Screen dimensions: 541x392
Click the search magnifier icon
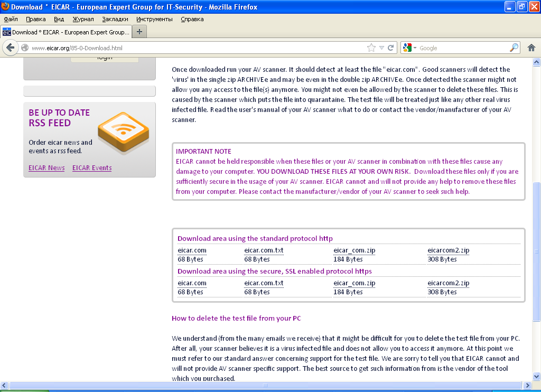tap(514, 48)
